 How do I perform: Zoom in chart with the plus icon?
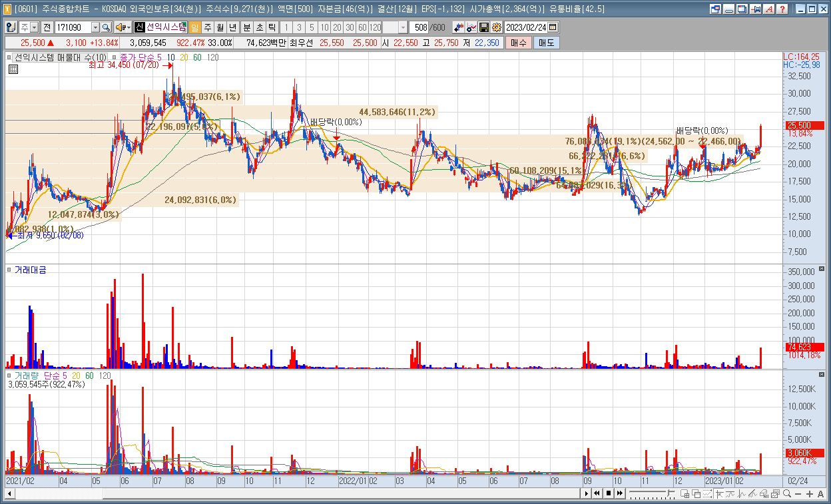[809, 493]
